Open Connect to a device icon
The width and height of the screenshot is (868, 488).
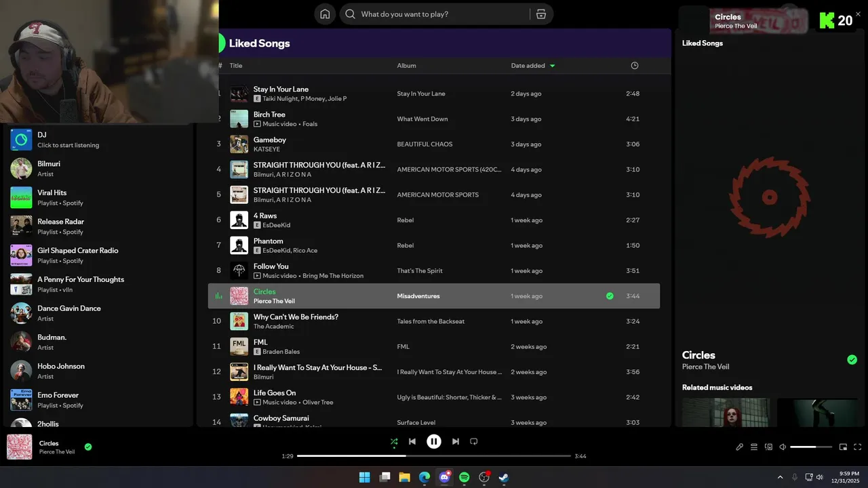[x=768, y=447]
